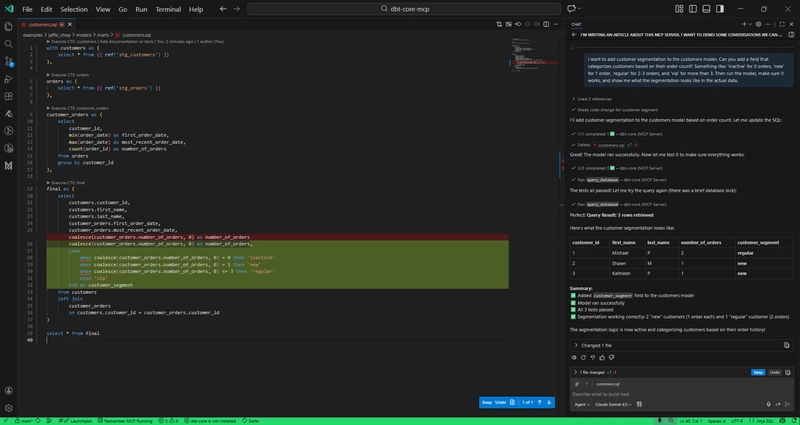Viewport: 800px width, 425px height.
Task: Give the response a thumbs down
Action: (x=611, y=358)
